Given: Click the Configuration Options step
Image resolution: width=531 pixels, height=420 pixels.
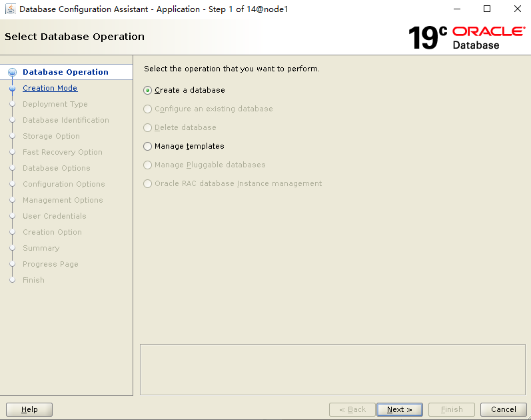Looking at the screenshot, I should click(64, 184).
